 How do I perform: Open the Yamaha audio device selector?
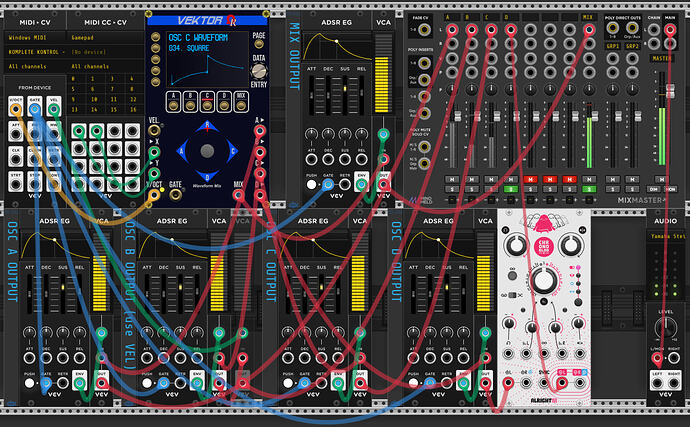667,236
